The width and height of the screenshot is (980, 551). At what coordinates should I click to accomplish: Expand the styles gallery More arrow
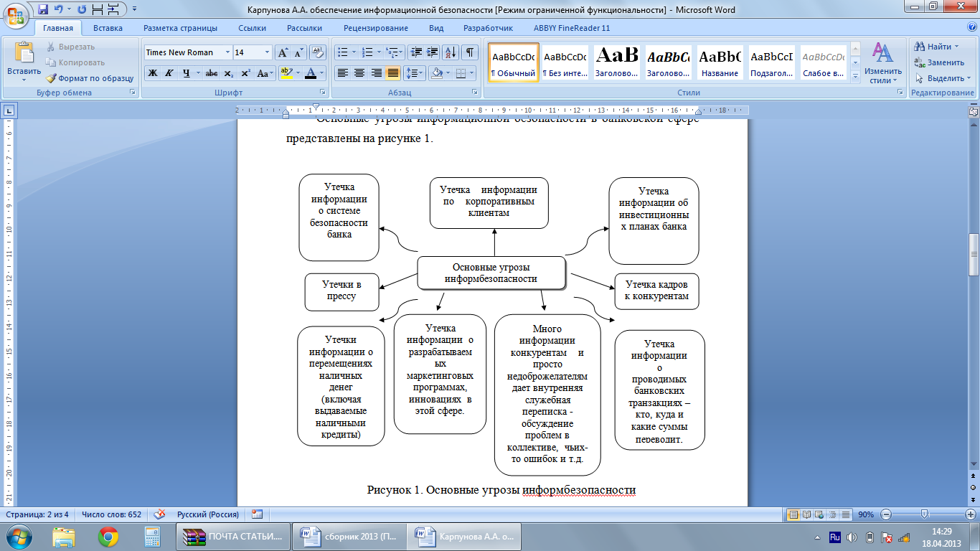point(854,76)
